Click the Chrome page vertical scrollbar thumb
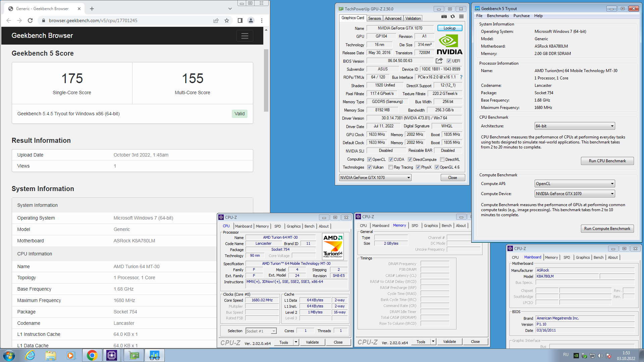The height and width of the screenshot is (362, 644). click(x=266, y=80)
